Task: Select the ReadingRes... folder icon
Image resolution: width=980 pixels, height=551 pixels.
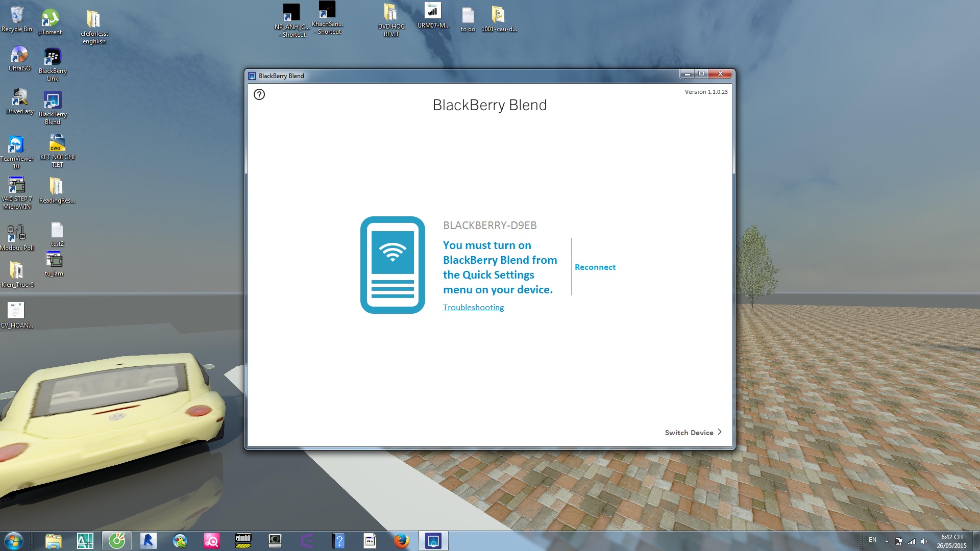Action: (x=57, y=190)
